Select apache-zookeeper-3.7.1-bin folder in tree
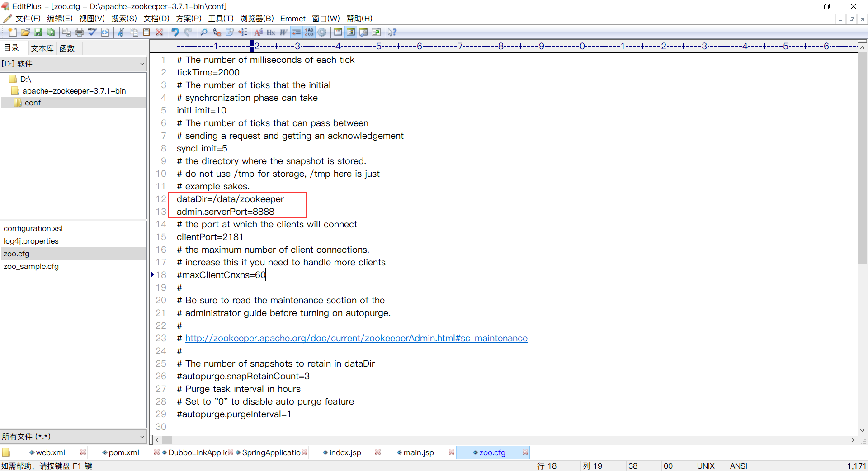Image resolution: width=868 pixels, height=471 pixels. 74,91
